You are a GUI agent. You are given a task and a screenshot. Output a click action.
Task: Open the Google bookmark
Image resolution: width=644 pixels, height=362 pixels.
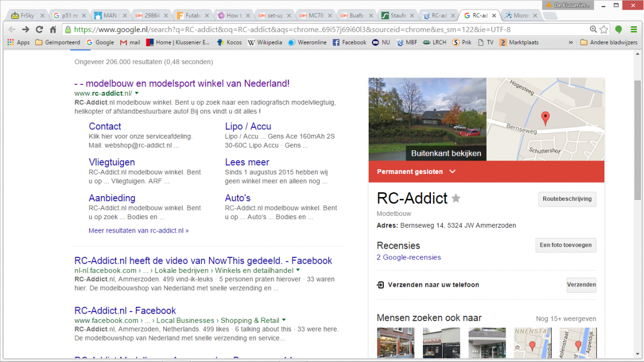coord(100,42)
